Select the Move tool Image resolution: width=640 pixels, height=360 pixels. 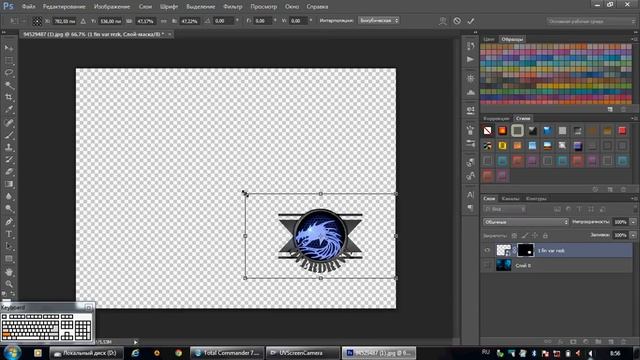click(9, 48)
